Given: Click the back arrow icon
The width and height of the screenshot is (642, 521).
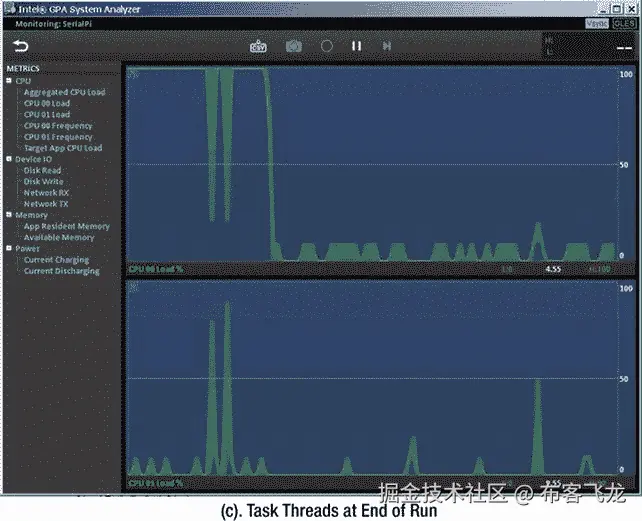Looking at the screenshot, I should click(x=20, y=46).
